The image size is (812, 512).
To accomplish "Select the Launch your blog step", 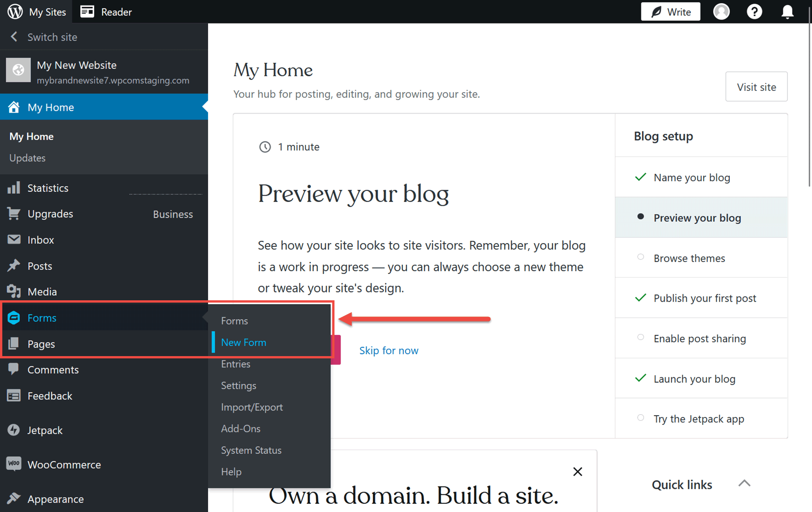I will click(701, 378).
